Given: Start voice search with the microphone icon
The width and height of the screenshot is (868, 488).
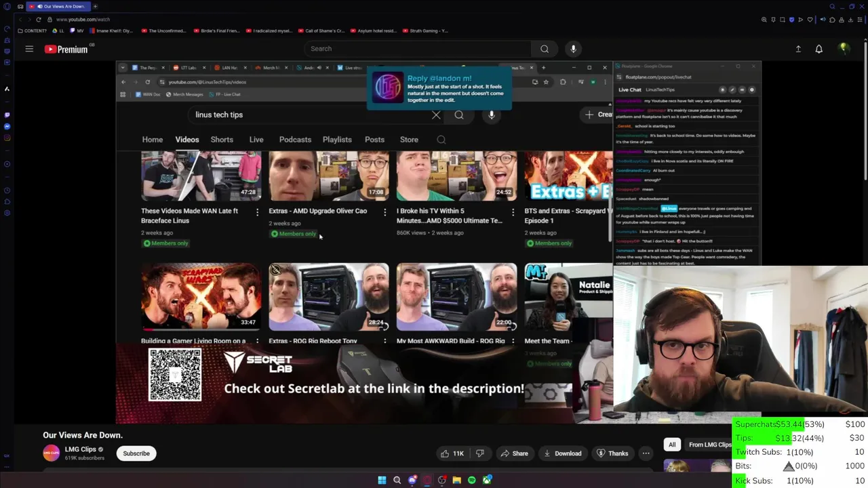Looking at the screenshot, I should point(573,49).
